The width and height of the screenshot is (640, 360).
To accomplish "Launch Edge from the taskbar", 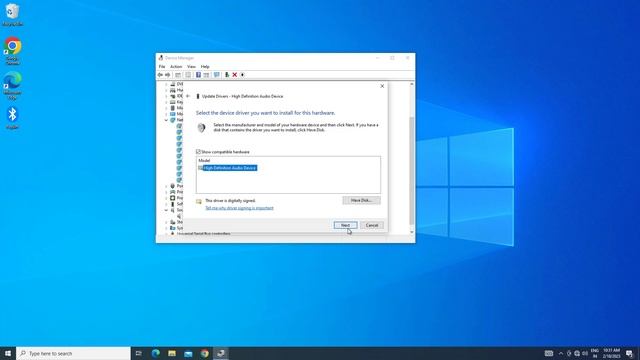I will point(156,353).
